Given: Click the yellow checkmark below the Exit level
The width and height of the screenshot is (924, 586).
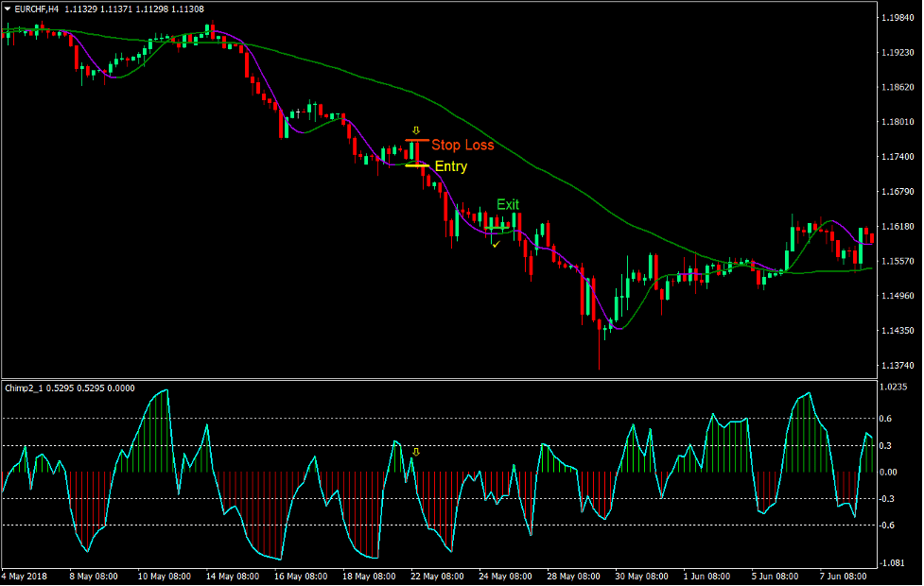Looking at the screenshot, I should tap(496, 243).
